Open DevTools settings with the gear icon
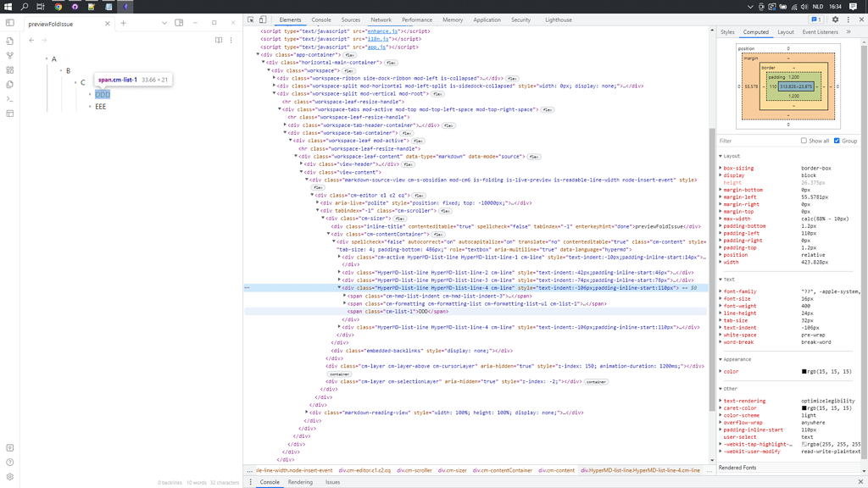Screen dimensions: 868x488 coord(835,19)
